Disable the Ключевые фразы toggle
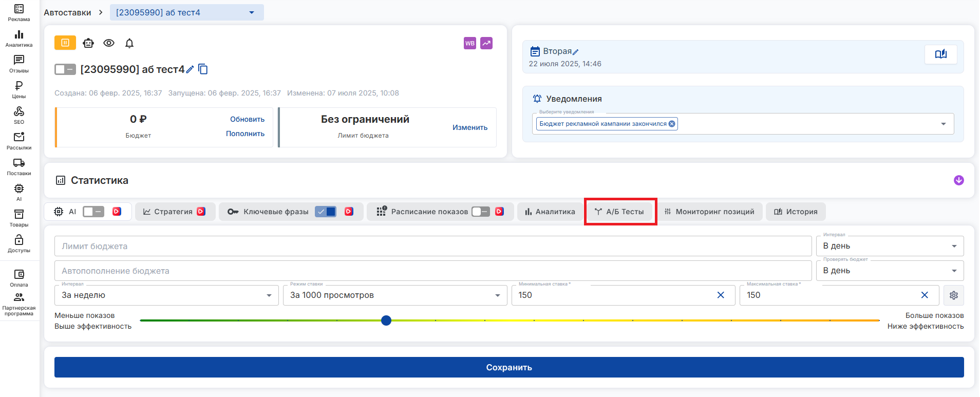 pos(326,212)
